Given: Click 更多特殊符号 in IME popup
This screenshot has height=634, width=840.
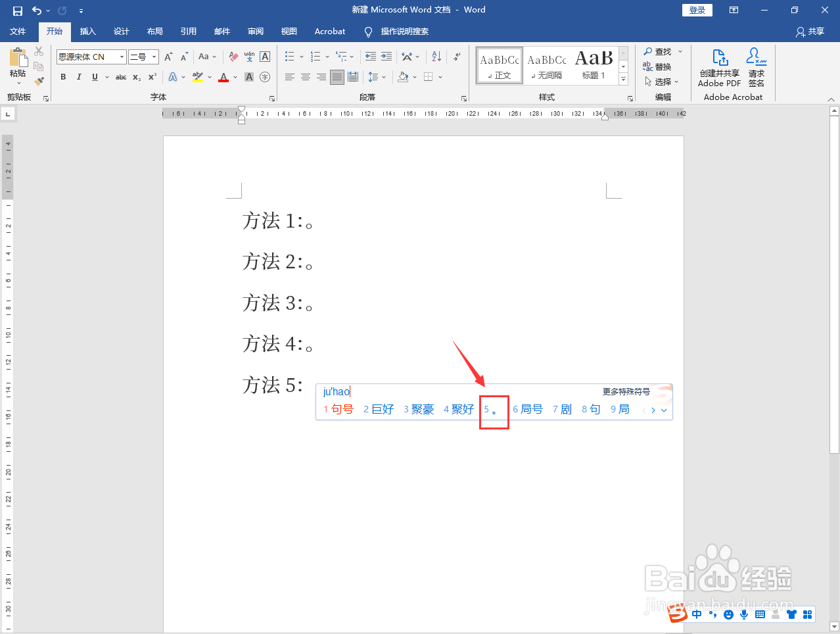Looking at the screenshot, I should (626, 392).
